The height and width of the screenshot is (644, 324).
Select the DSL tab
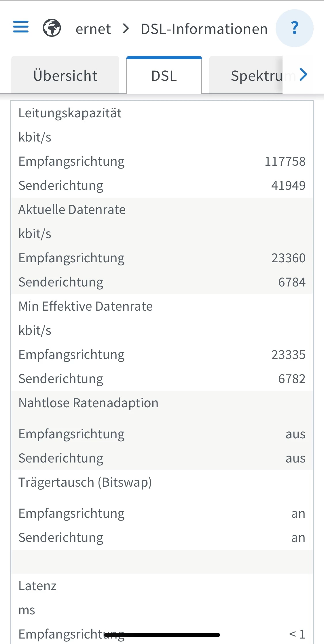tap(164, 76)
